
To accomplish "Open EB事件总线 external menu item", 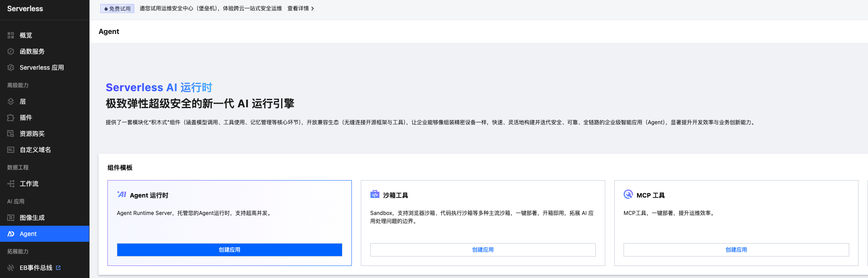I will (x=45, y=268).
